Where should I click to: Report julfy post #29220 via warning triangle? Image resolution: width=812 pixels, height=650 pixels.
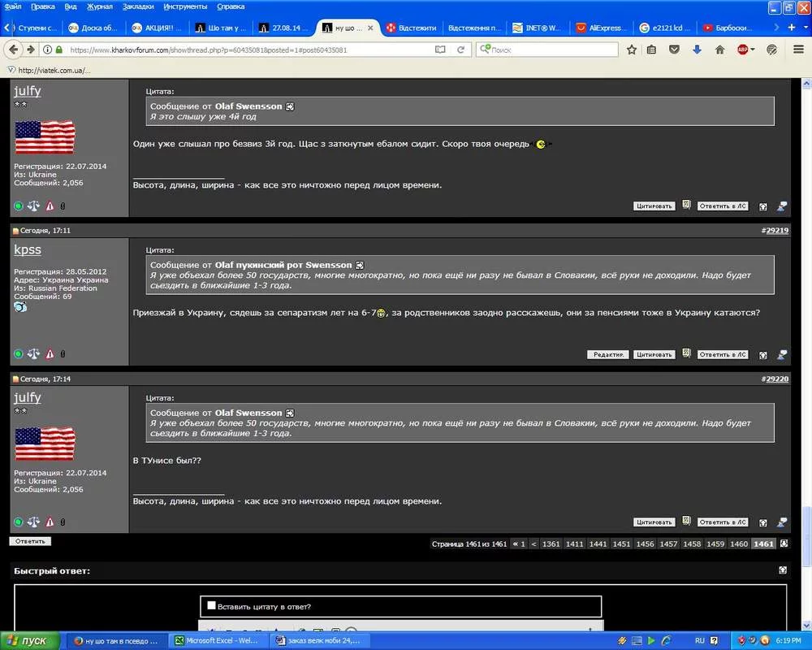pyautogui.click(x=50, y=522)
